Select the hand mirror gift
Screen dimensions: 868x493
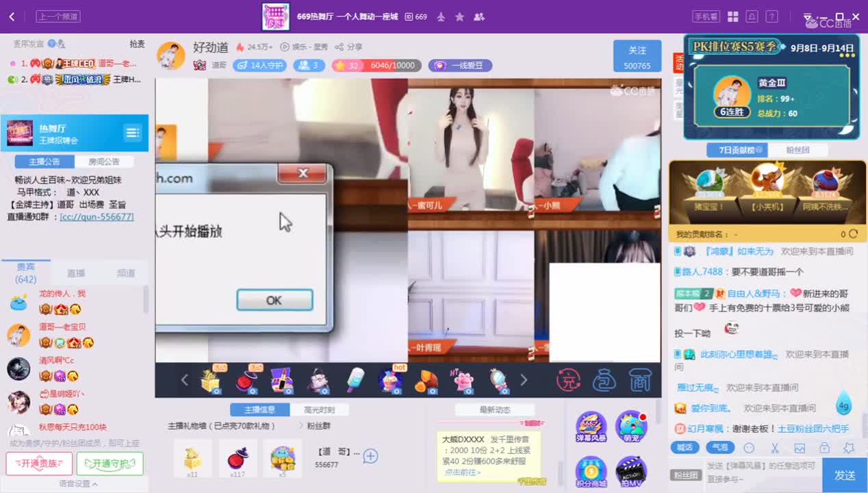498,380
